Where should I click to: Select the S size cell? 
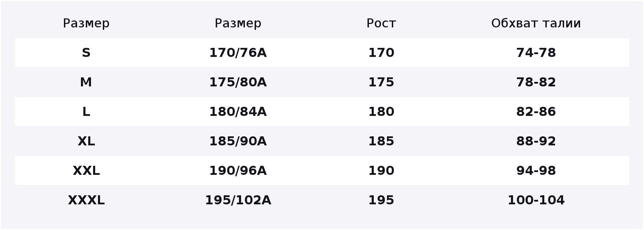(86, 53)
